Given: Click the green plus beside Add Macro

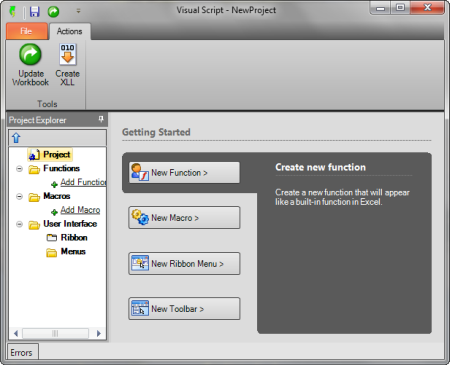Looking at the screenshot, I should (x=54, y=212).
